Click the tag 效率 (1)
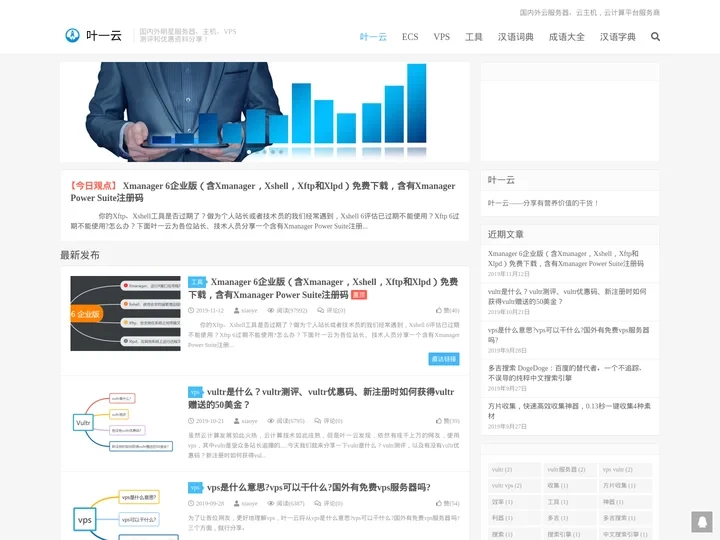This screenshot has height=540, width=720. (514, 502)
